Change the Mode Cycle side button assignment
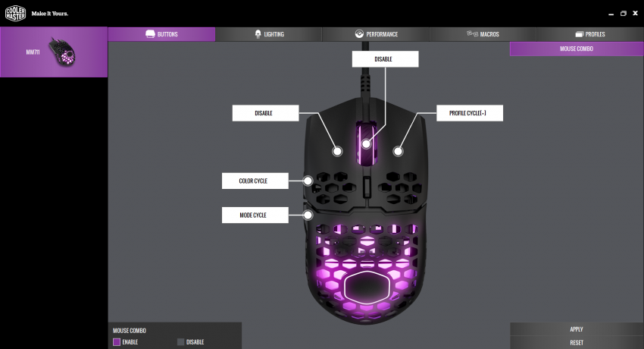This screenshot has height=349, width=644. click(253, 215)
